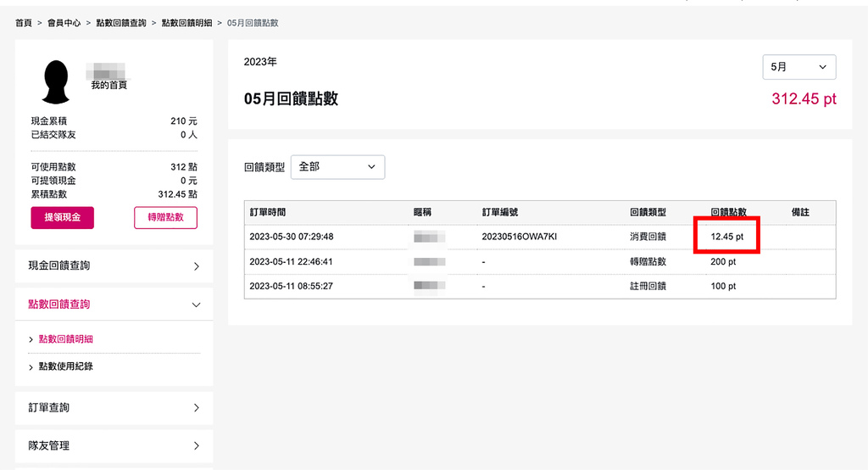868x470 pixels.
Task: Select order time 2023-05-11 22:46:41
Action: click(292, 261)
